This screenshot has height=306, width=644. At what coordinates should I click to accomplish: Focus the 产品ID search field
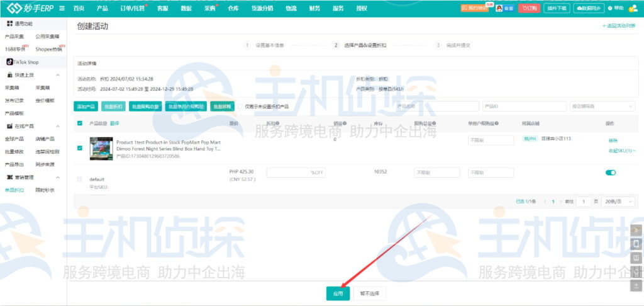click(525, 106)
